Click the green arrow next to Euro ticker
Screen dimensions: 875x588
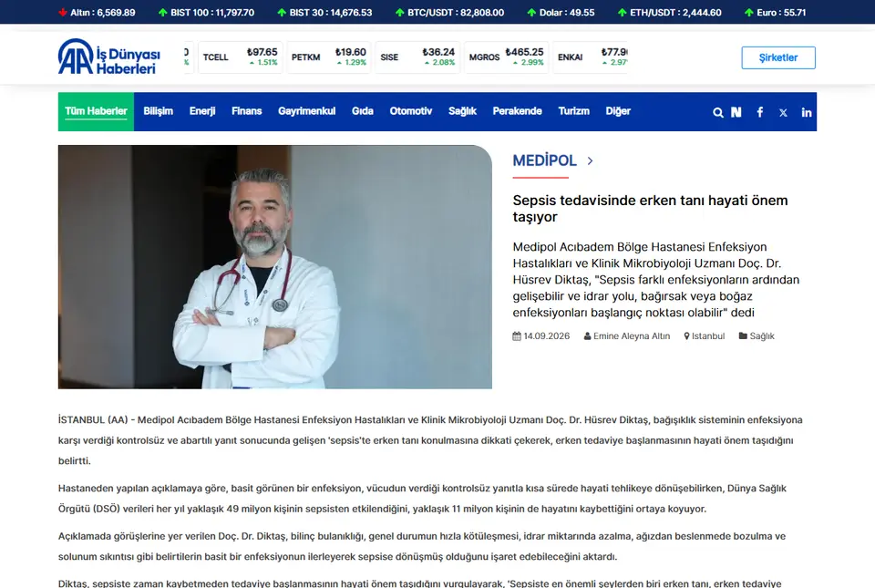(749, 12)
